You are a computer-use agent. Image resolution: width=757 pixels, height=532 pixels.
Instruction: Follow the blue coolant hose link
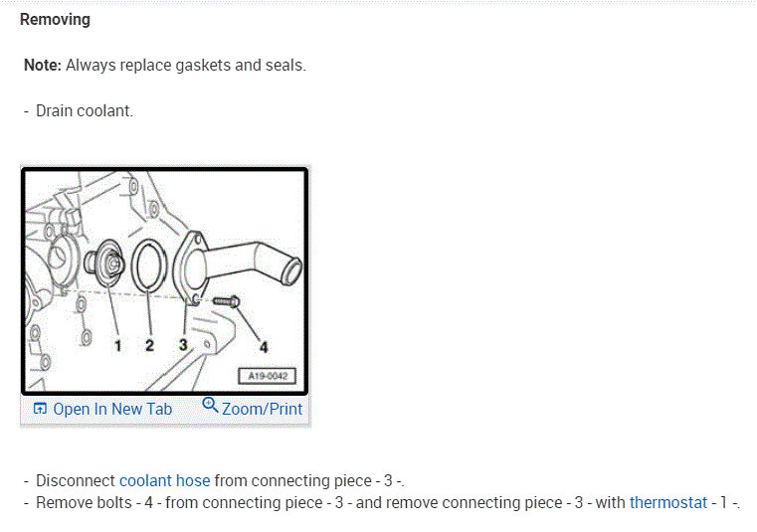pos(164,481)
